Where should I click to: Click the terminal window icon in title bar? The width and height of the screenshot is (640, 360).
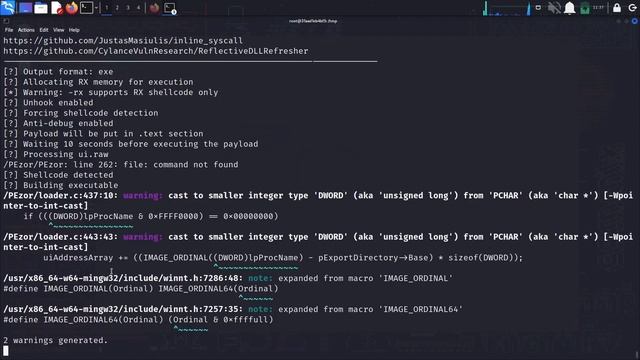(6, 21)
